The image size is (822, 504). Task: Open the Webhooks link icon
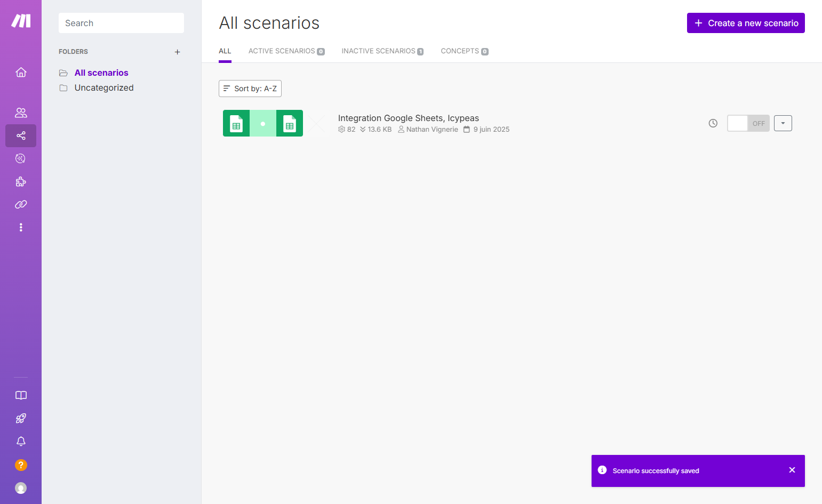tap(21, 204)
